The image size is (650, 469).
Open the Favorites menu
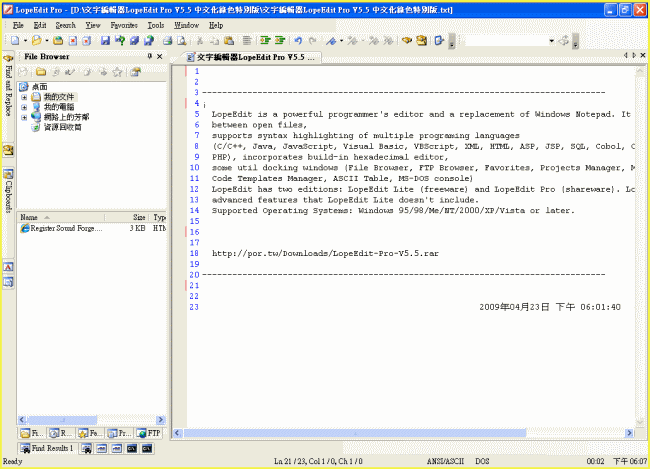tap(124, 24)
